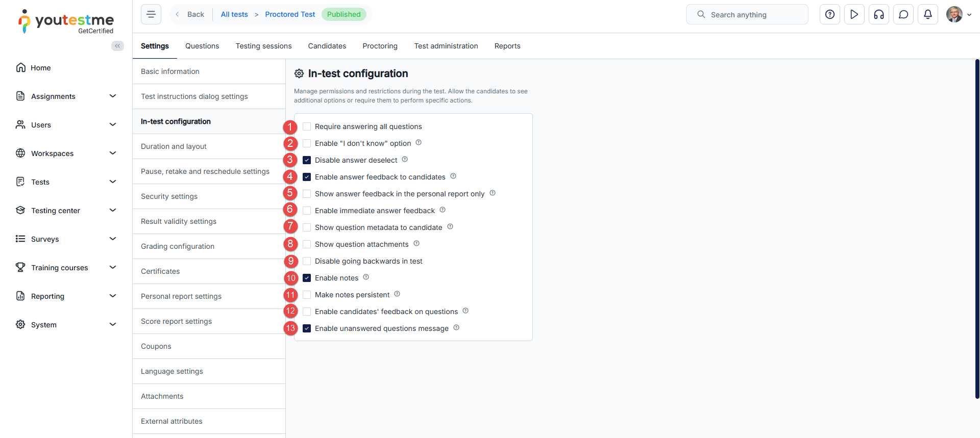The image size is (980, 438).
Task: Click info icon beside Show question attachments
Action: click(416, 244)
